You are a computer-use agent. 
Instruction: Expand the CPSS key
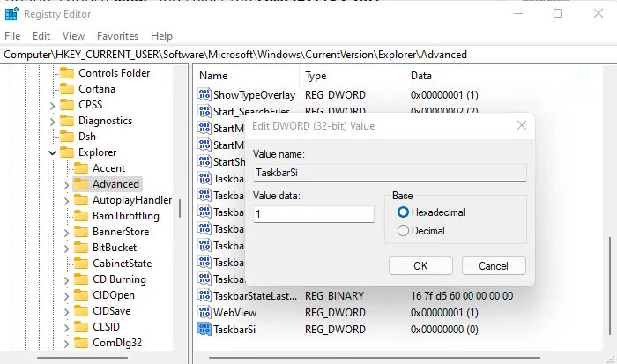click(x=52, y=106)
